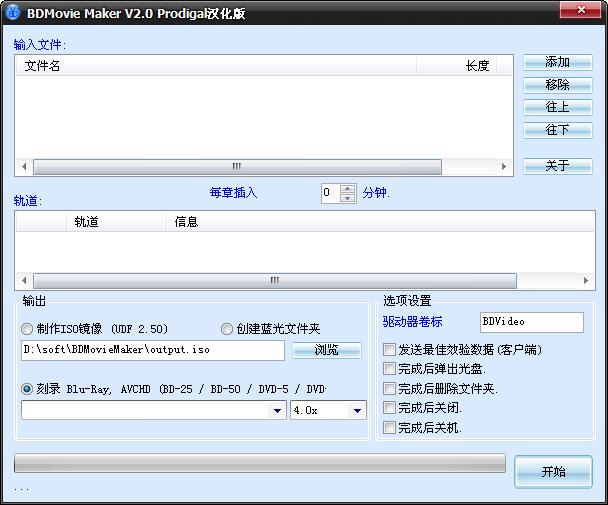Screen dimensions: 608x505
Task: Click the 信息 column header
Action: coord(380,222)
